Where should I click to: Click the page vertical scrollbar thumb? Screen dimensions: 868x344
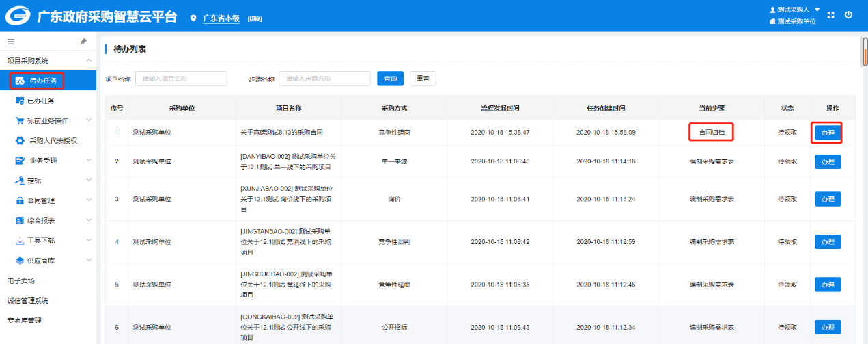pos(865,53)
